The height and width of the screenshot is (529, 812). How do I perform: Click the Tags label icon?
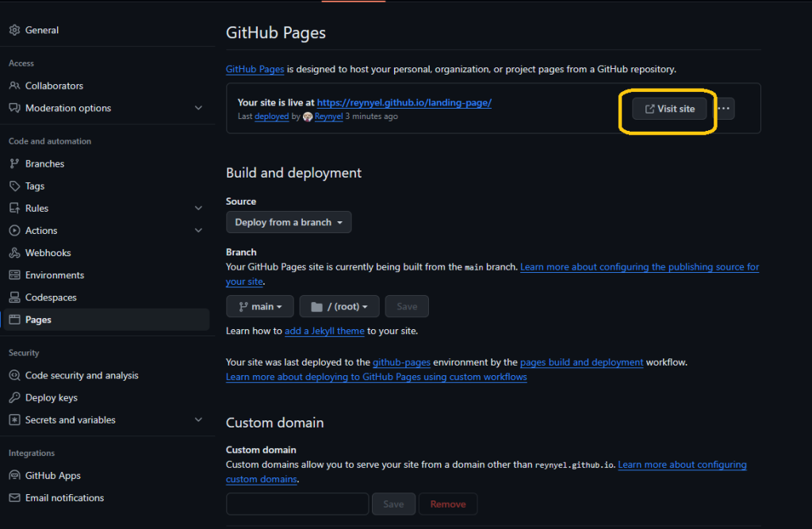tap(14, 186)
